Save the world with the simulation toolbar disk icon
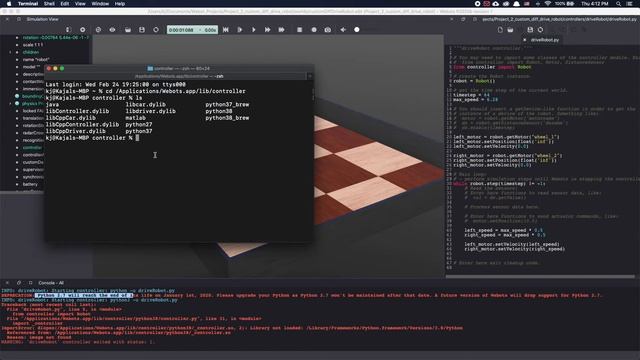This screenshot has width=640, height=360. (142, 30)
